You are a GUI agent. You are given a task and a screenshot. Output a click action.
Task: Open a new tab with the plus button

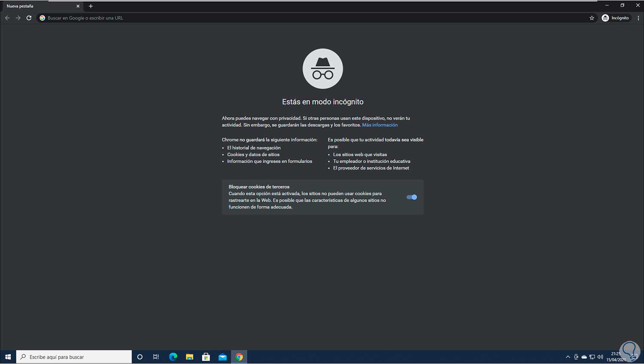pyautogui.click(x=91, y=6)
